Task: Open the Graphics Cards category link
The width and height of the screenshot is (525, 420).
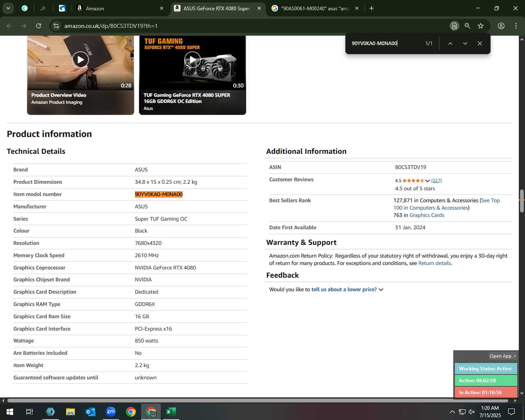Action: (427, 215)
